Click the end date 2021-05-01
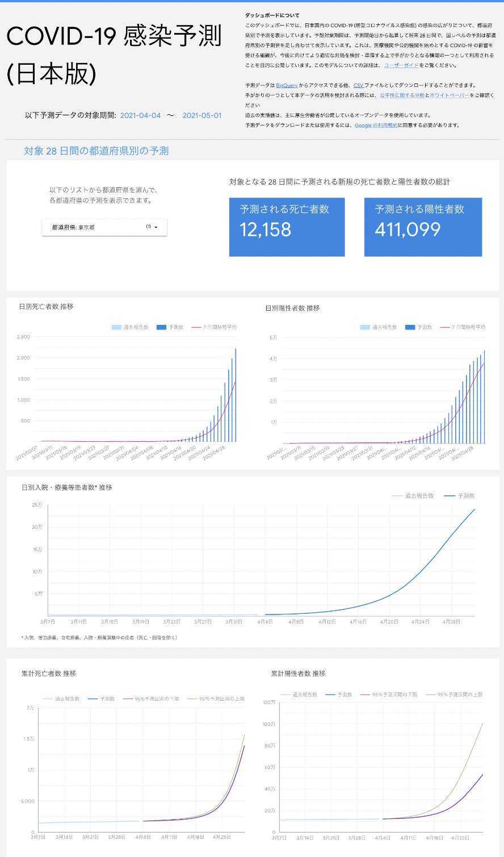This screenshot has width=504, height=857. [x=202, y=115]
